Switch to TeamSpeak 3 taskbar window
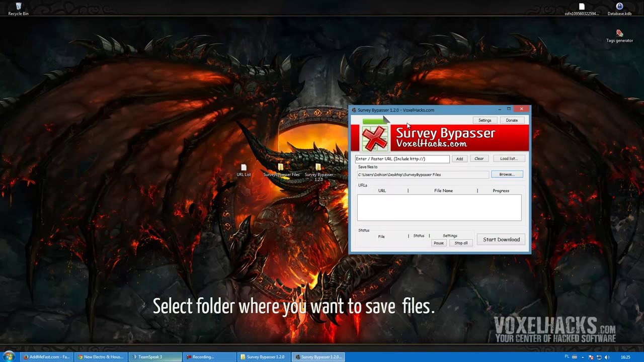The image size is (644, 362). click(x=155, y=357)
